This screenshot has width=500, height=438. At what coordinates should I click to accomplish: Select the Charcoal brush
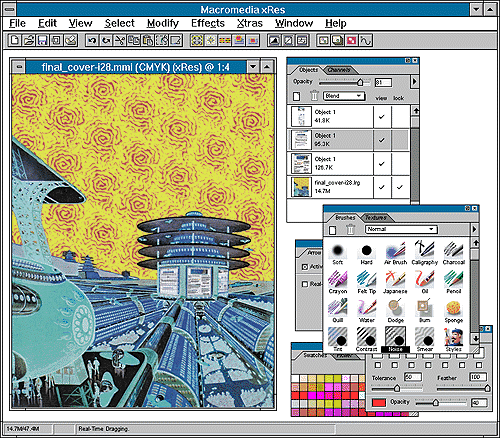click(x=453, y=253)
